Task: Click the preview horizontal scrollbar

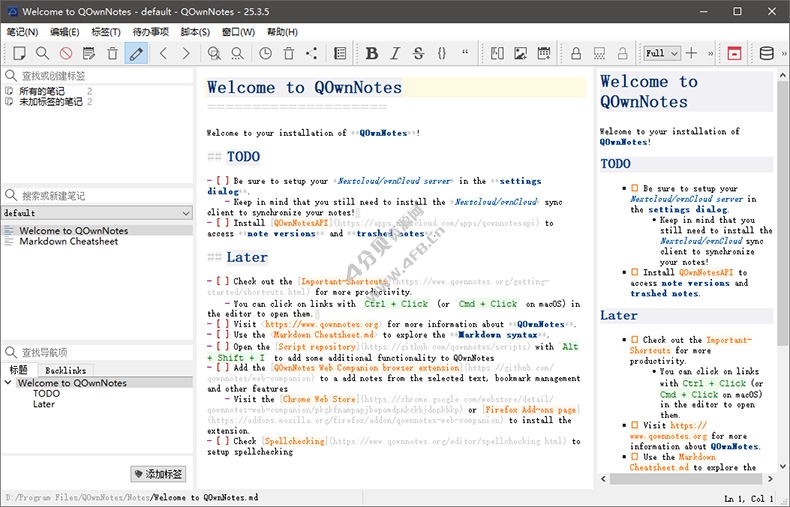Action: click(687, 479)
